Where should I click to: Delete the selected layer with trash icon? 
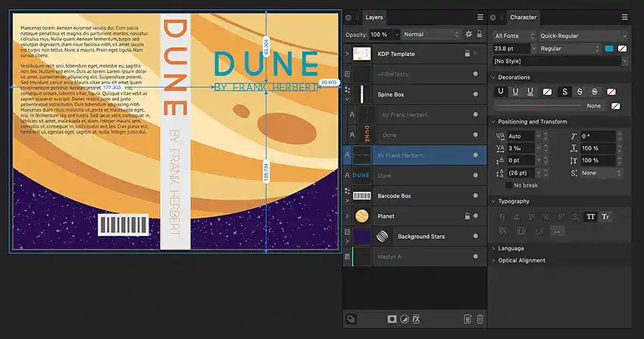[x=480, y=319]
